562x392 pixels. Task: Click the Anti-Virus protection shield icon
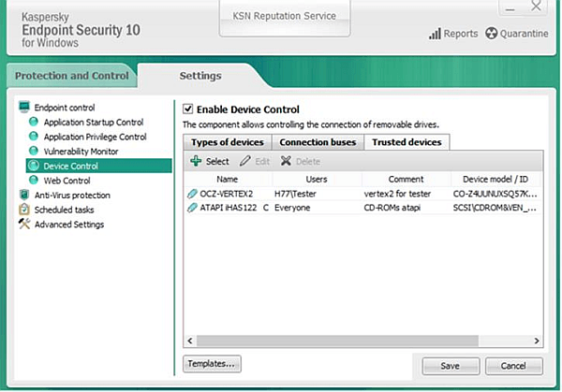click(24, 195)
